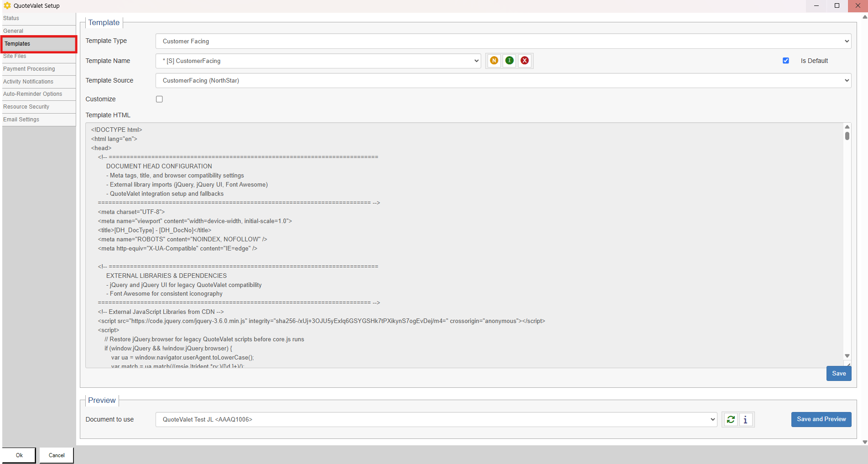Click the 'DOCUMENT HEAD CONFIGURATION' comment line
This screenshot has height=464, width=868.
click(159, 167)
